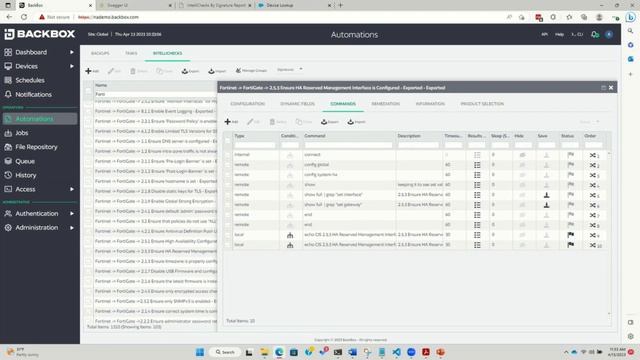The height and width of the screenshot is (360, 640).
Task: Add a new IntelliCheck in main toolbar
Action: 92,71
